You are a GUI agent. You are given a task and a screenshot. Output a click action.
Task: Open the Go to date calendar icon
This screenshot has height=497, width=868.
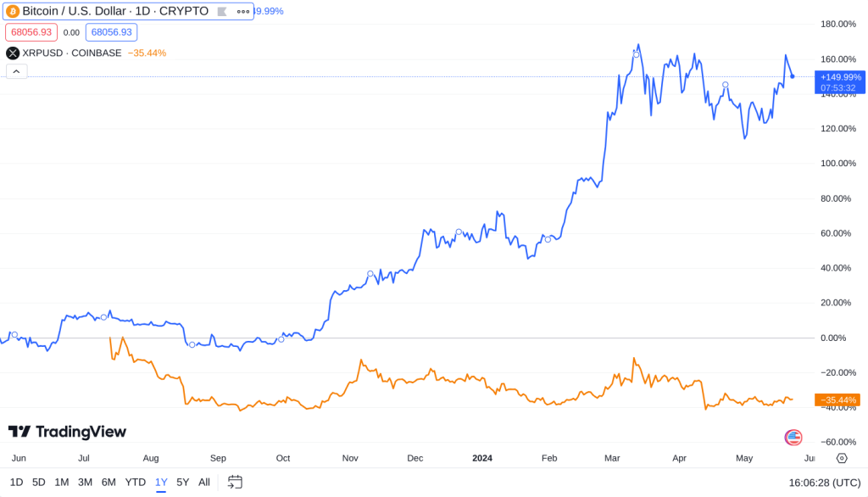pos(234,481)
